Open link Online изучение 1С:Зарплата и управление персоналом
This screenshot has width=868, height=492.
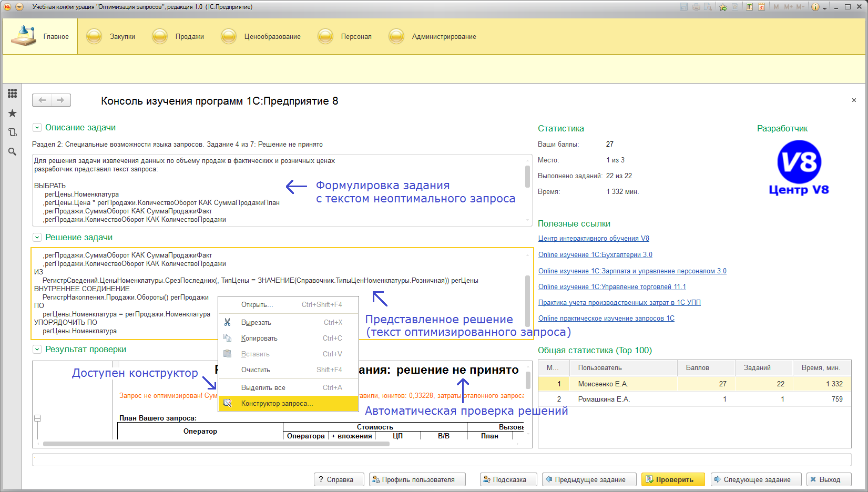coord(632,271)
